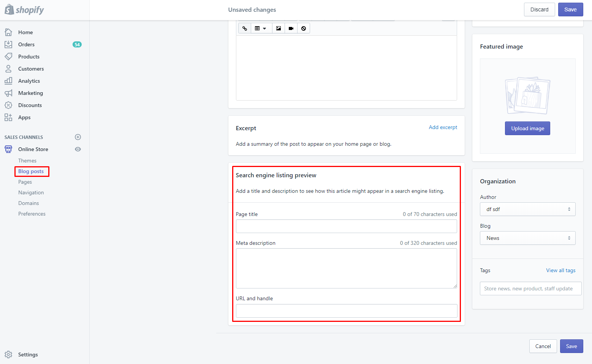Viewport: 592px width, 364px height.
Task: Focus the URL and handle field
Action: pos(347,311)
